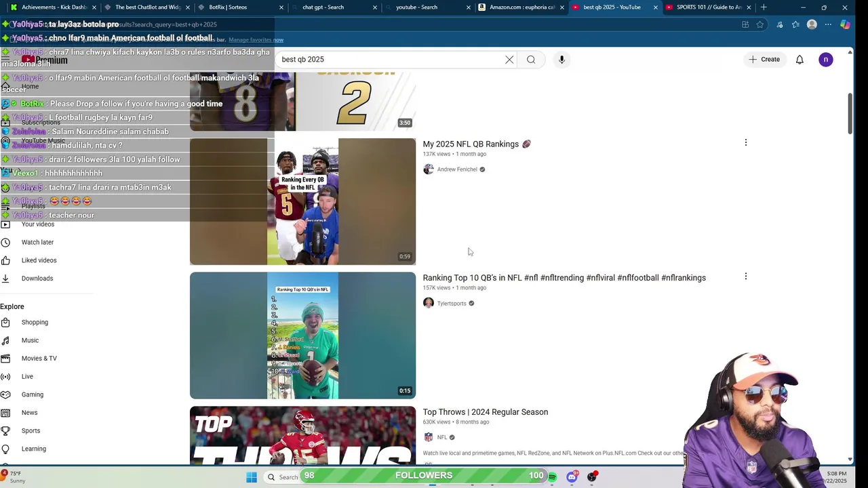Open OBS Studio from the taskbar
The width and height of the screenshot is (868, 488).
tap(592, 477)
